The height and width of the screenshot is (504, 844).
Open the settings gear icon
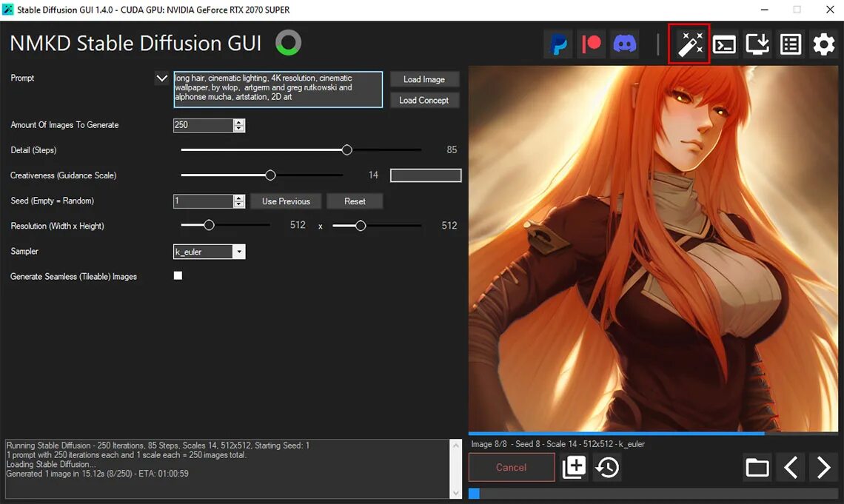click(x=823, y=44)
